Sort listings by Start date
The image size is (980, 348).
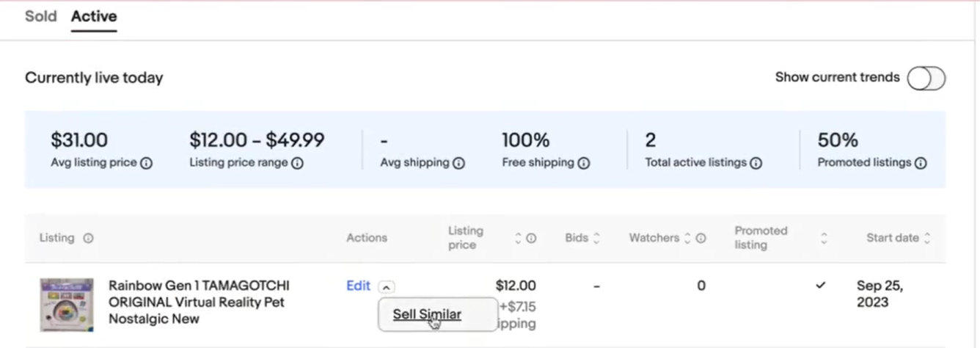(927, 238)
